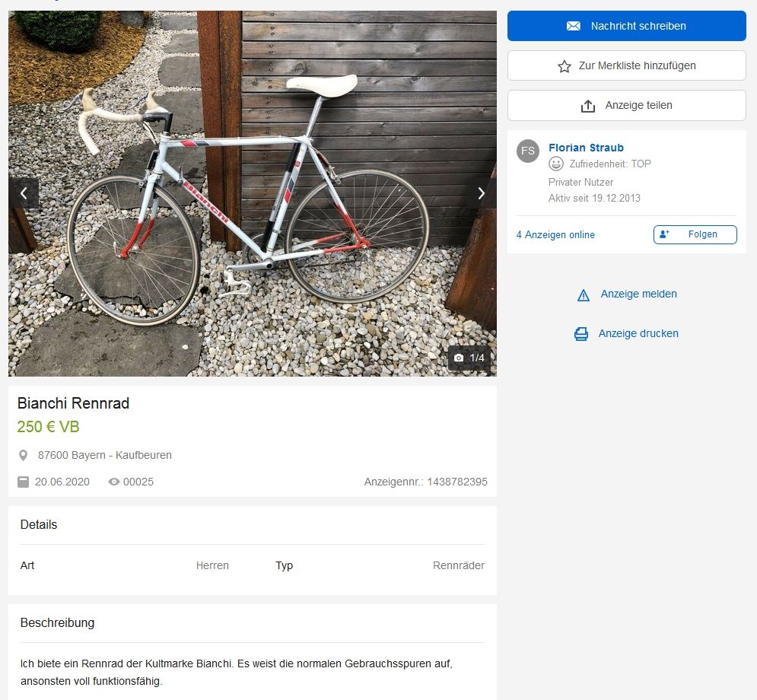Screen dimensions: 757x700
Task: Click the FS seller avatar
Action: tap(528, 151)
